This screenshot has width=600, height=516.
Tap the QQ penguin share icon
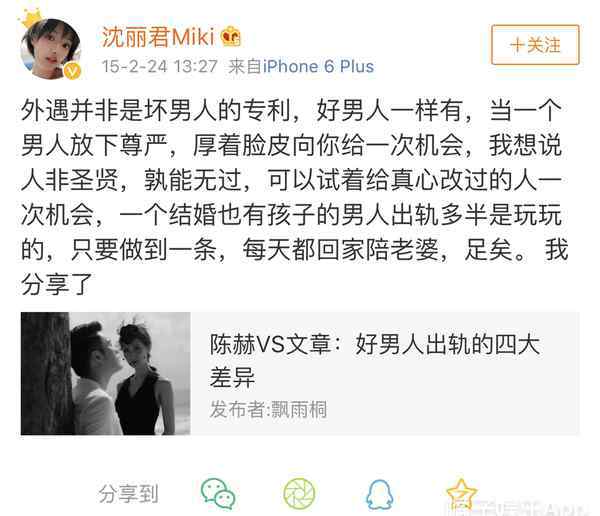pyautogui.click(x=379, y=495)
